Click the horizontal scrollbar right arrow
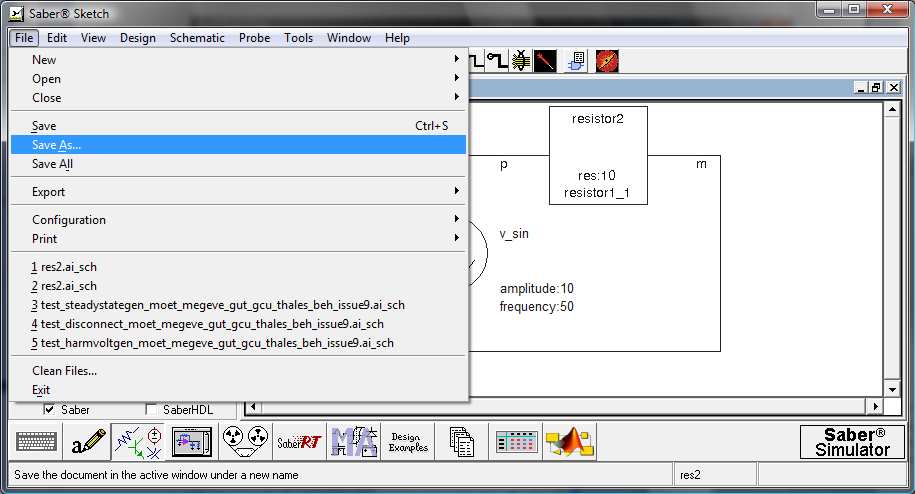 (875, 406)
